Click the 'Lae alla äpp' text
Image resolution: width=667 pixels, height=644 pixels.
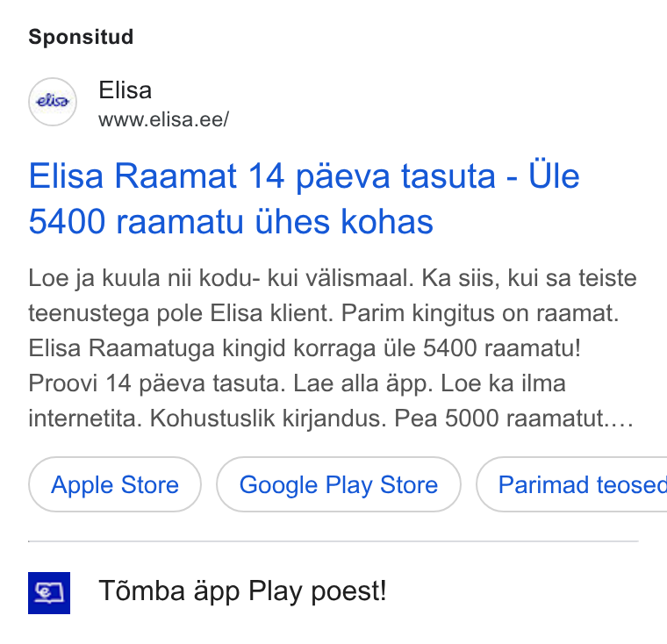362,383
